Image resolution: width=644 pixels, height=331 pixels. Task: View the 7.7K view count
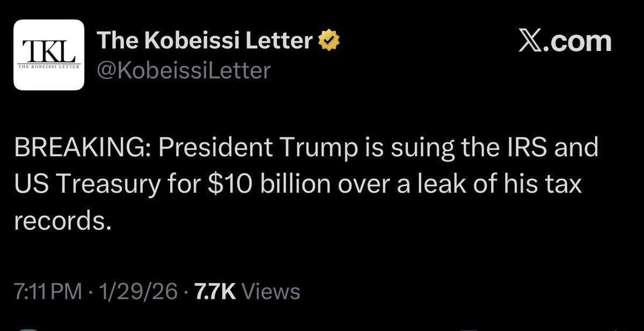coord(214,292)
